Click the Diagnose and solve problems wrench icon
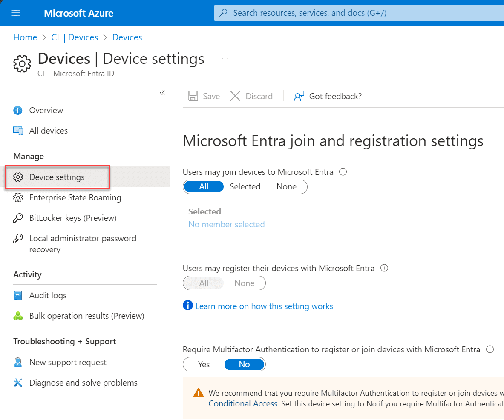 (18, 383)
